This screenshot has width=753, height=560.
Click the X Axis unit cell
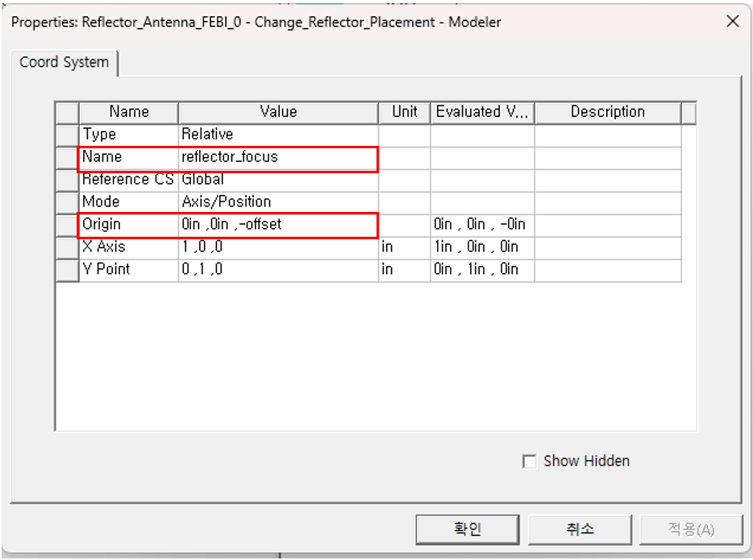point(404,247)
